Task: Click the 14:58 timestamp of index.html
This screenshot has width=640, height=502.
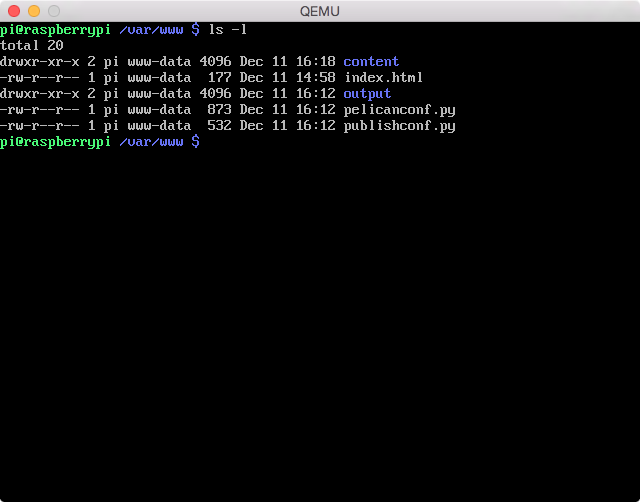Action: click(316, 78)
